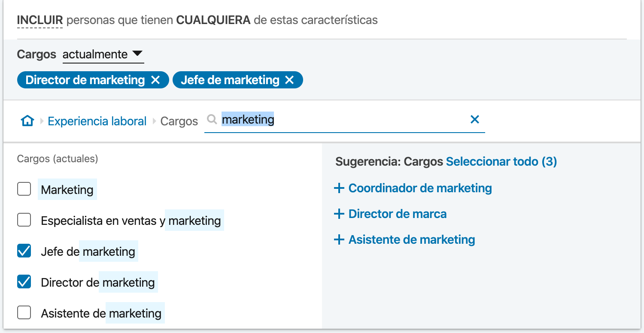Check Especialista en ventas y marketing
644x333 pixels.
pyautogui.click(x=24, y=220)
